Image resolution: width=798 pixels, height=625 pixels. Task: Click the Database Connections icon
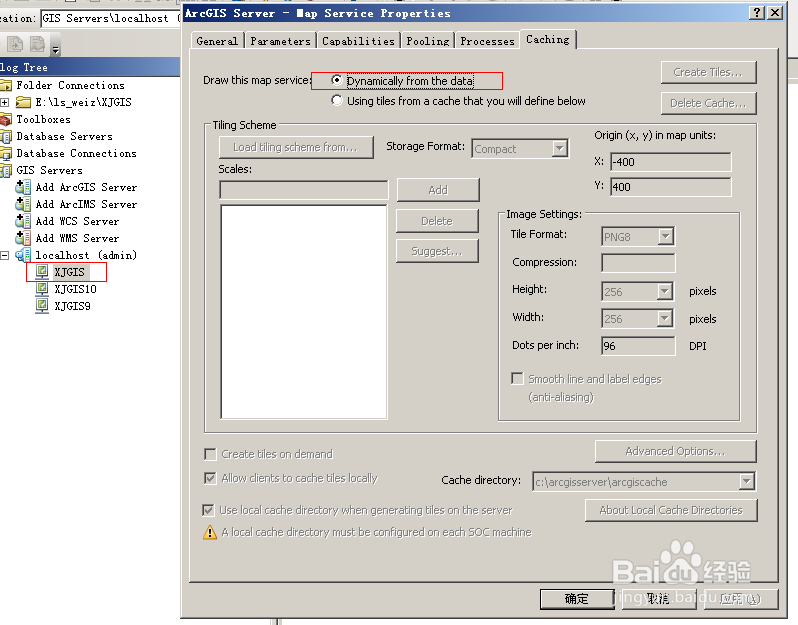5,153
